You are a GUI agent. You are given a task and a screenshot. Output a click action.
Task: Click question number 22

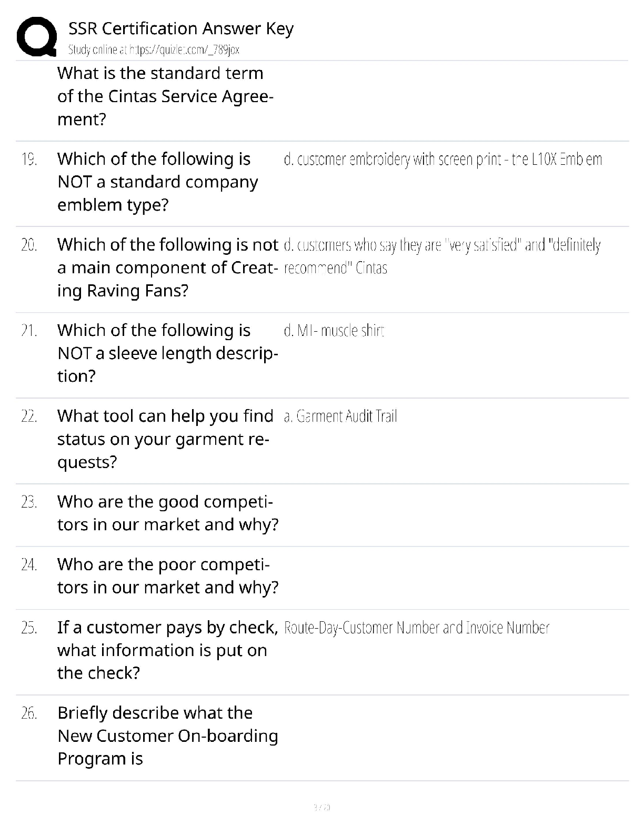pyautogui.click(x=29, y=416)
